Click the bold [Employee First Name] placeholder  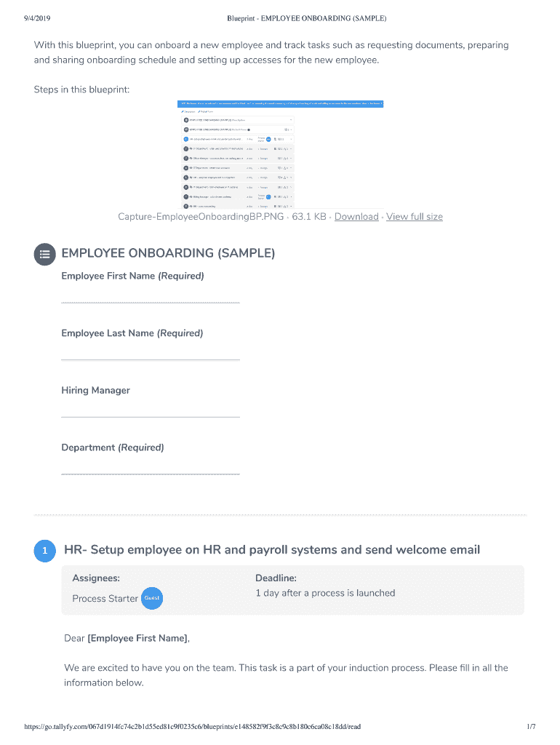[x=137, y=638]
